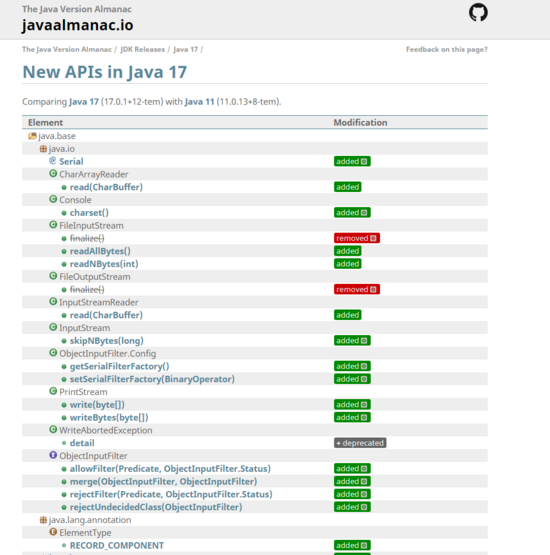Viewport: 550px width, 555px height.
Task: Open the writeBytes(byte[]) method link
Action: pos(109,418)
